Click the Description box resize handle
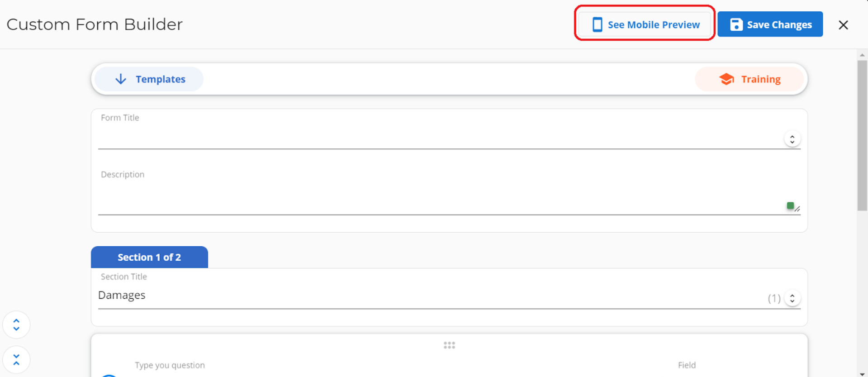This screenshot has width=868, height=377. point(797,209)
